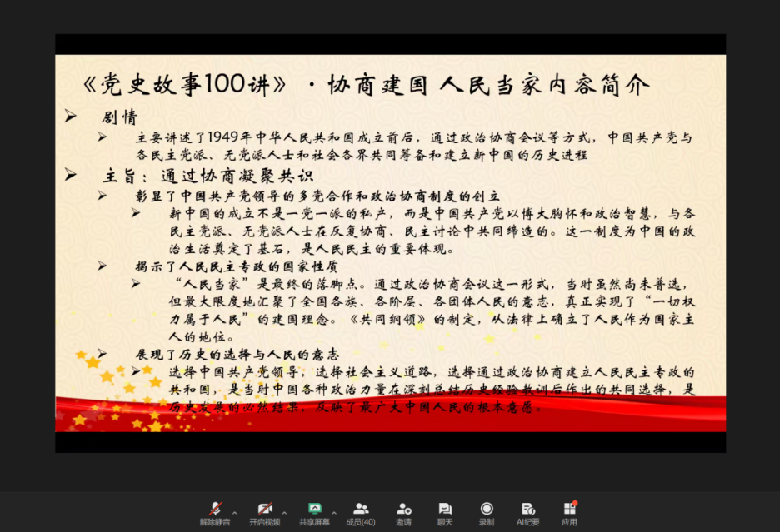Expand the audio options arrow beside 解除静音
Viewport: 780px width, 532px height.
click(235, 512)
